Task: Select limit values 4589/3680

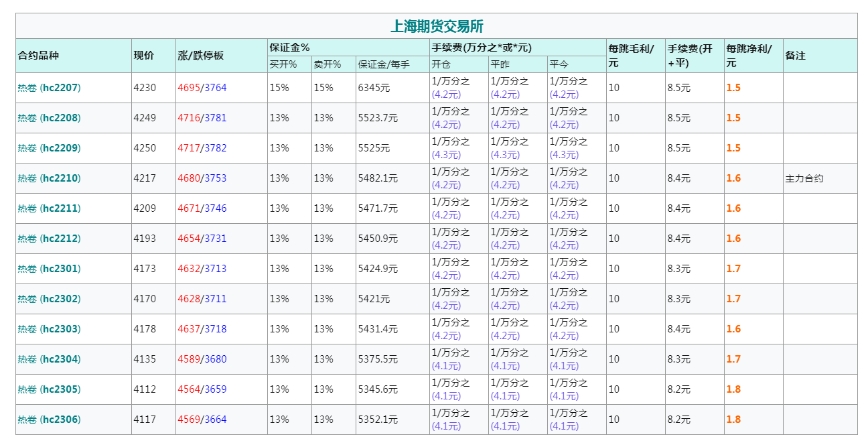Action: point(202,359)
